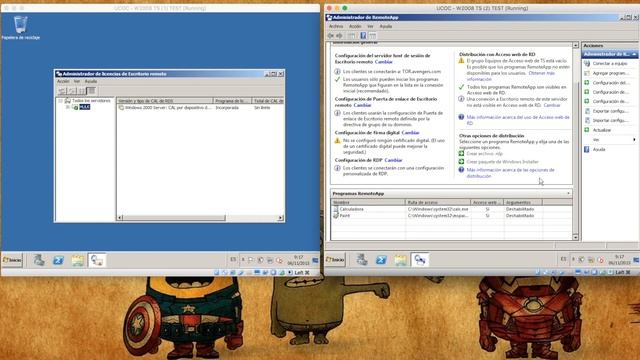The image size is (640, 360).
Task: Click the Sin límite cell
Action: click(262, 108)
